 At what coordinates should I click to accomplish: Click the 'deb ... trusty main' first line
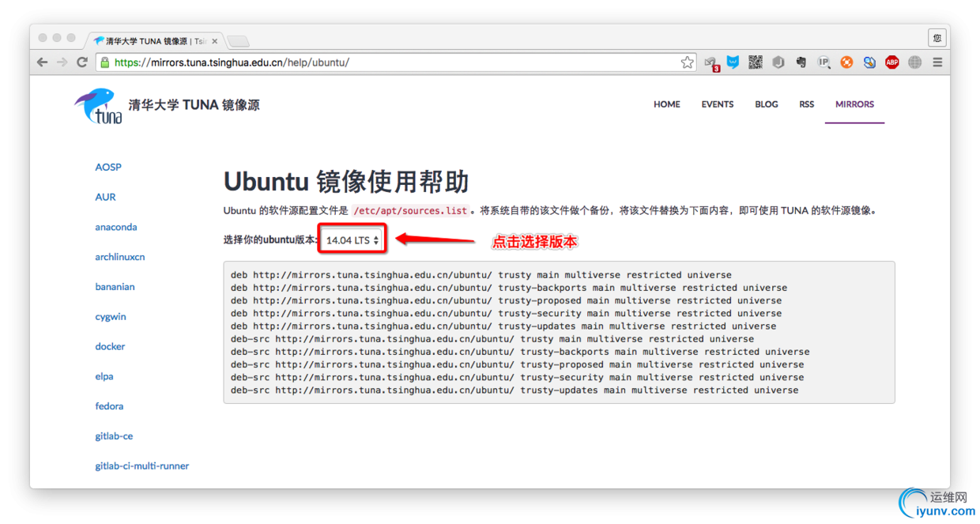[481, 275]
